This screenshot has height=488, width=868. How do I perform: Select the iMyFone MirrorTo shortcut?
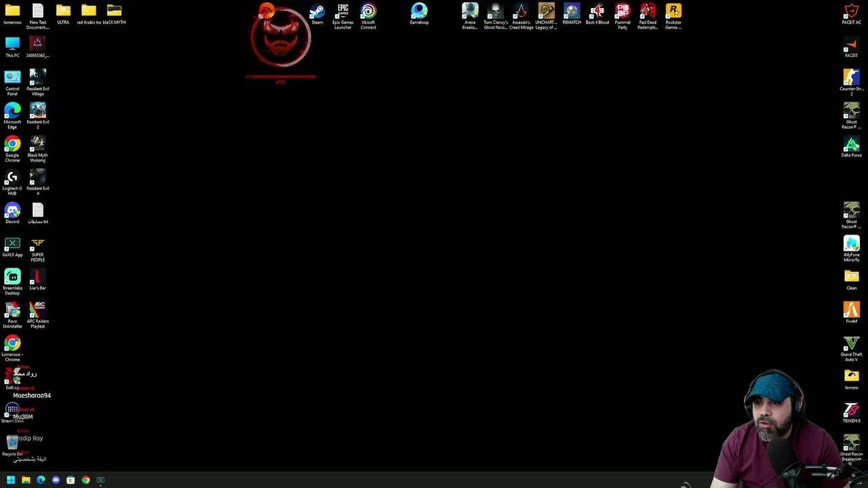click(x=852, y=249)
